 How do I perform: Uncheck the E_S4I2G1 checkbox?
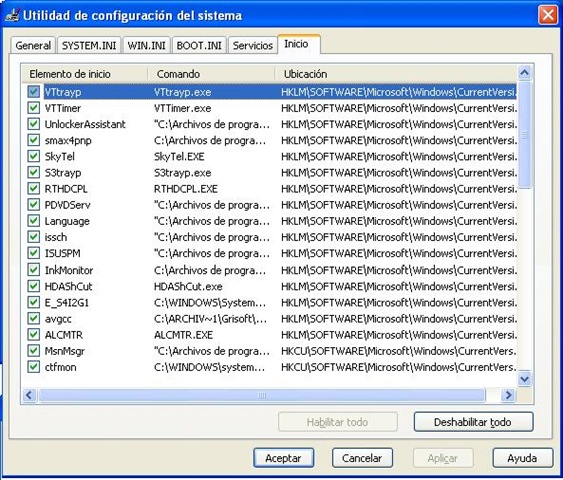[34, 302]
